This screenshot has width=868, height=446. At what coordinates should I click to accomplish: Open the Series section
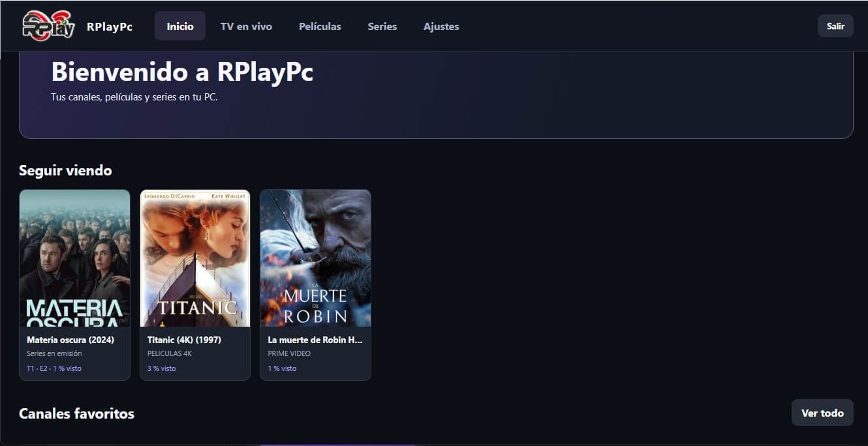click(382, 27)
